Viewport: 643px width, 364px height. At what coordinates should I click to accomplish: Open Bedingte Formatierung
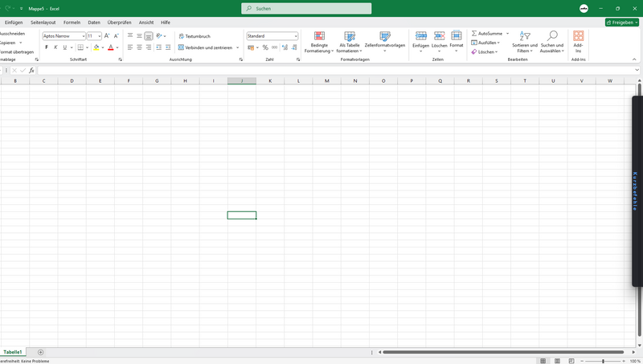click(x=319, y=42)
